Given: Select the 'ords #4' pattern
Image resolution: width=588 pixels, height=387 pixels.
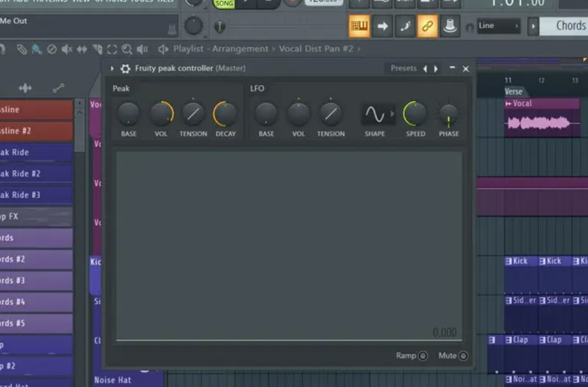Looking at the screenshot, I should 36,302.
